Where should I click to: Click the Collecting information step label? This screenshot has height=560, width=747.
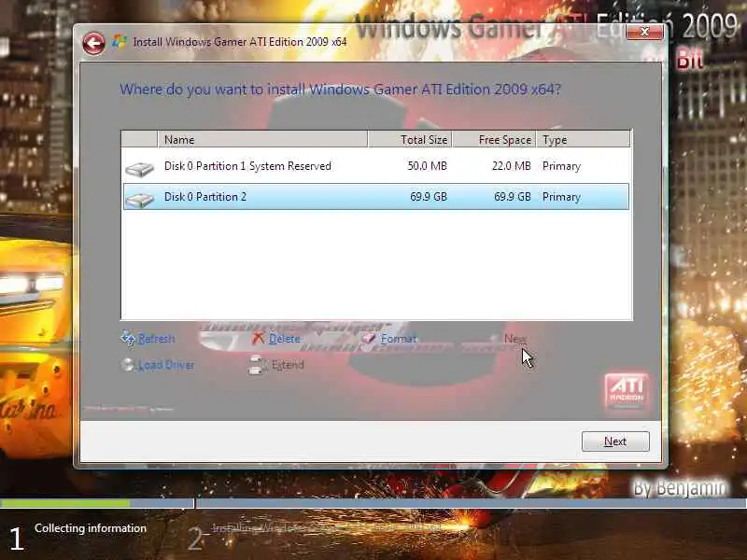tap(91, 528)
